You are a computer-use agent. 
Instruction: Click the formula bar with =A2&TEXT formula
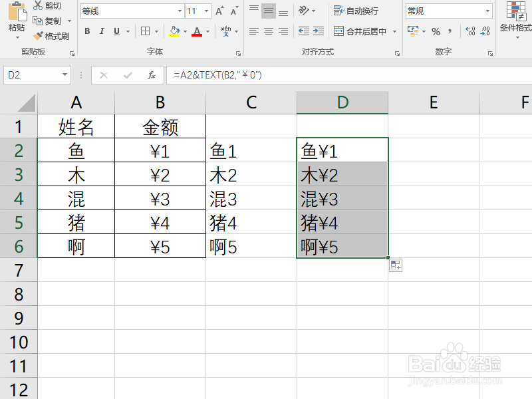point(350,75)
